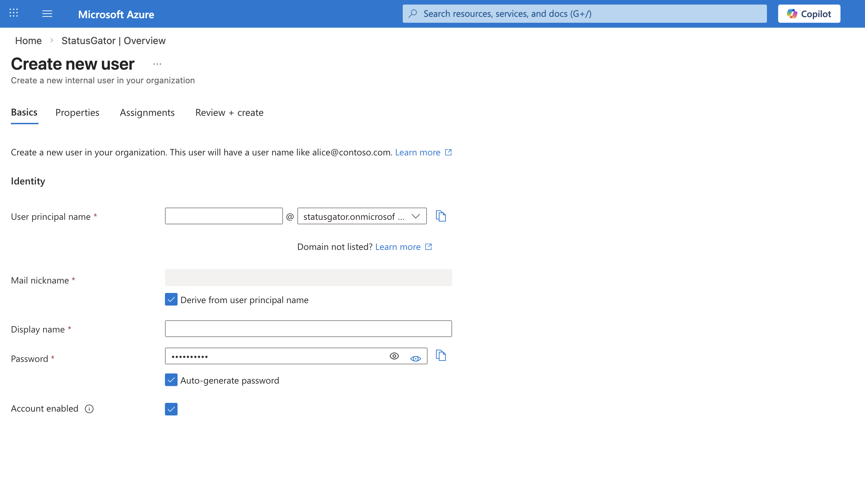Click the Copilot button
The height and width of the screenshot is (504, 865).
(809, 14)
